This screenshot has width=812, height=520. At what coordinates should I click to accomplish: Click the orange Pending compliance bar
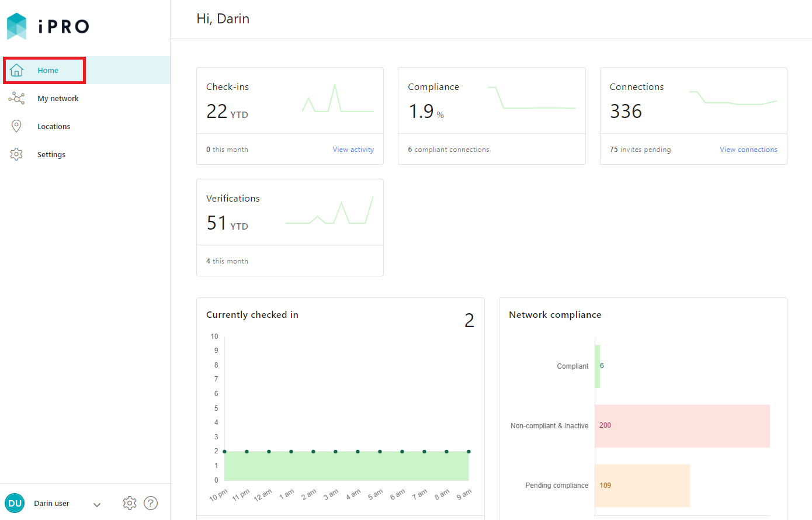[643, 486]
